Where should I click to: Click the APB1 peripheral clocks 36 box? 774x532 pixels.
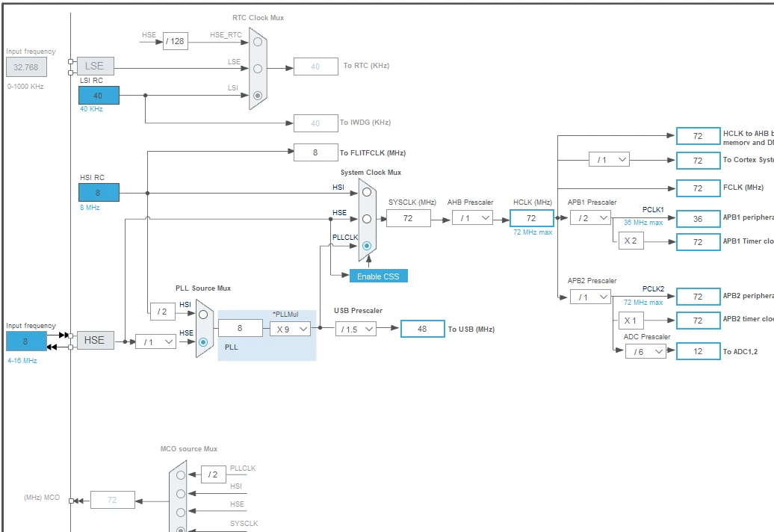pyautogui.click(x=698, y=219)
